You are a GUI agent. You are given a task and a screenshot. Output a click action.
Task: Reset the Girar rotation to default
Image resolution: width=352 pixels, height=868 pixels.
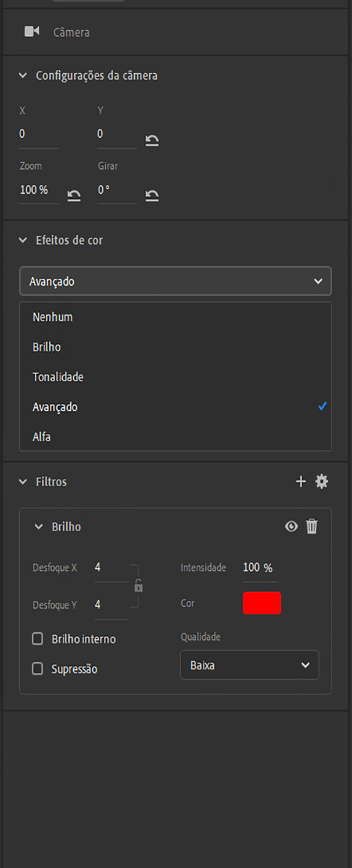[x=152, y=195]
